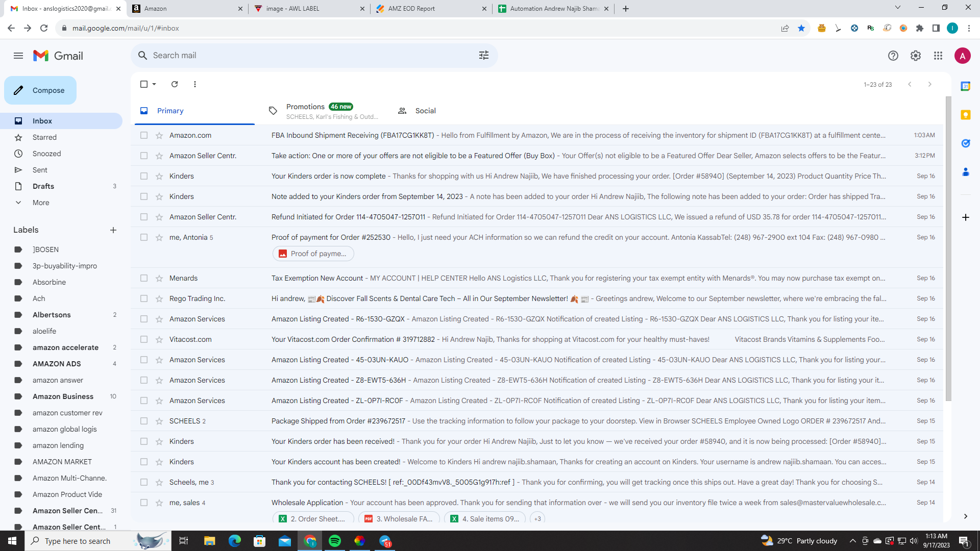This screenshot has width=980, height=551.
Task: Check the SCHEELS Package Shipped email
Action: [x=144, y=421]
